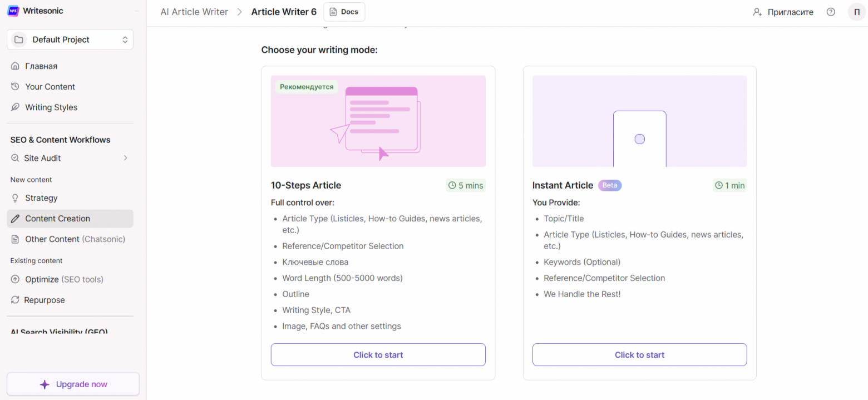868x400 pixels.
Task: Open the Site Audit tool
Action: (x=42, y=158)
